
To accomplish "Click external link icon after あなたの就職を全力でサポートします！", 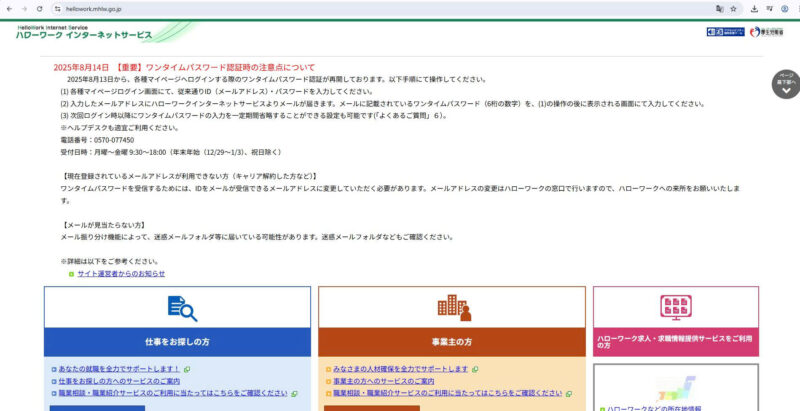I will point(187,369).
